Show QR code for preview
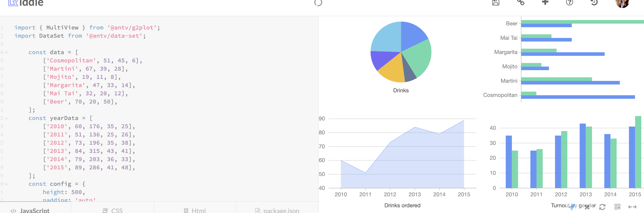 tap(617, 207)
